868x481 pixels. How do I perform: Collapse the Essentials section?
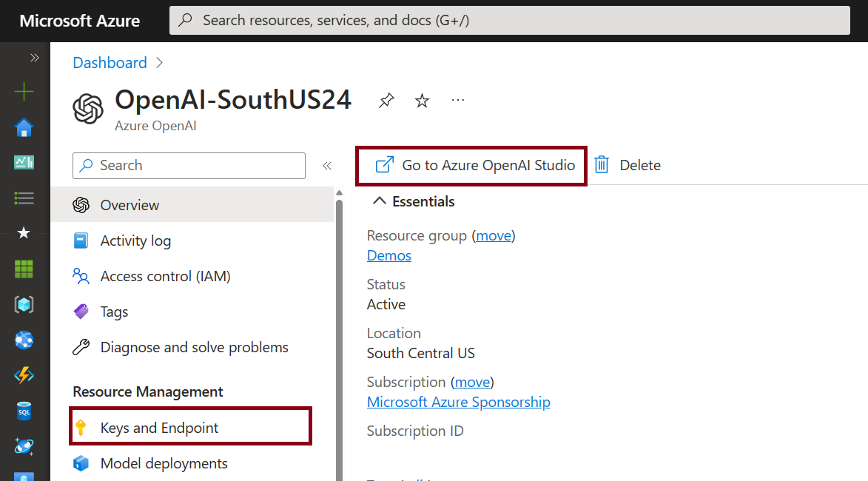pyautogui.click(x=380, y=201)
